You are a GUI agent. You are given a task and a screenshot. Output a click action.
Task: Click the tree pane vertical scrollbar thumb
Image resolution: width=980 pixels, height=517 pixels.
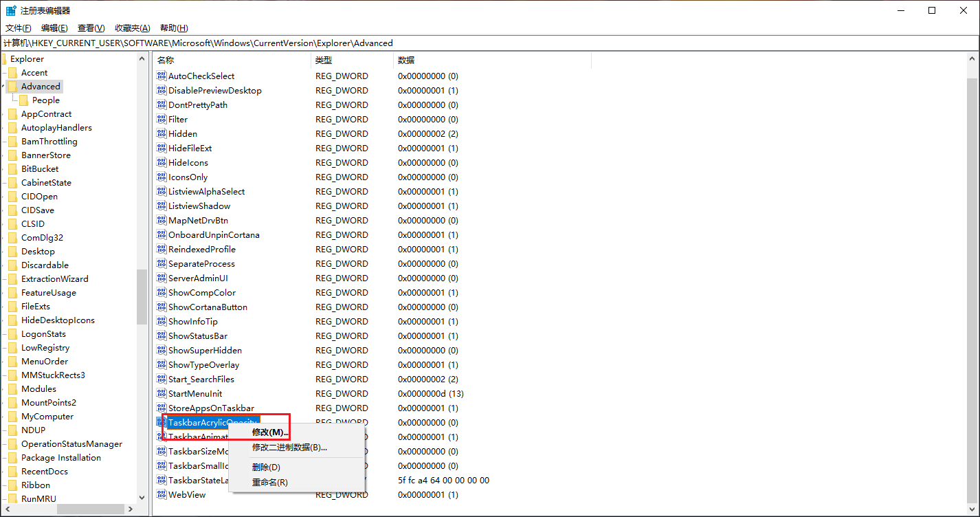(x=142, y=296)
